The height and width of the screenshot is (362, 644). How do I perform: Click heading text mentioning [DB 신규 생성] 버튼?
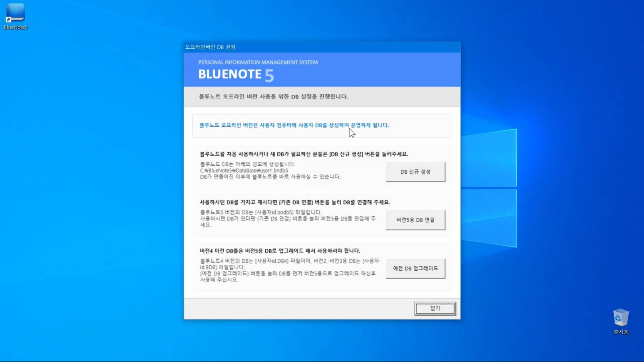point(304,154)
